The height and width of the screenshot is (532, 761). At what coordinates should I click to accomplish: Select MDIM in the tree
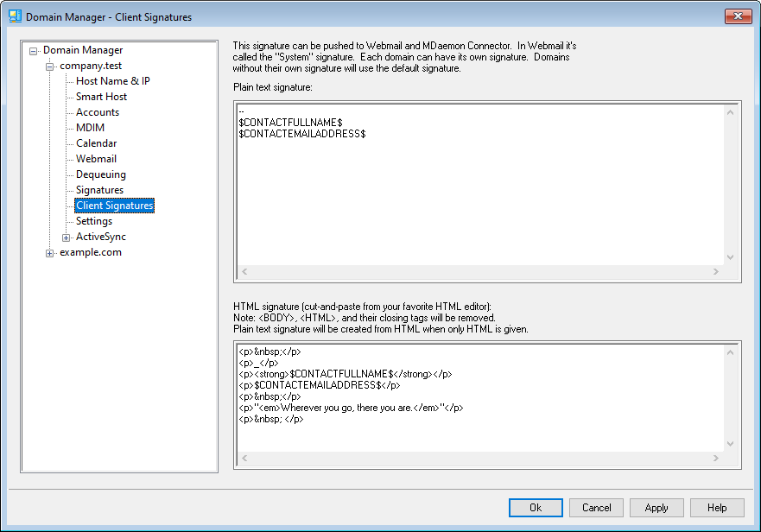tap(90, 128)
